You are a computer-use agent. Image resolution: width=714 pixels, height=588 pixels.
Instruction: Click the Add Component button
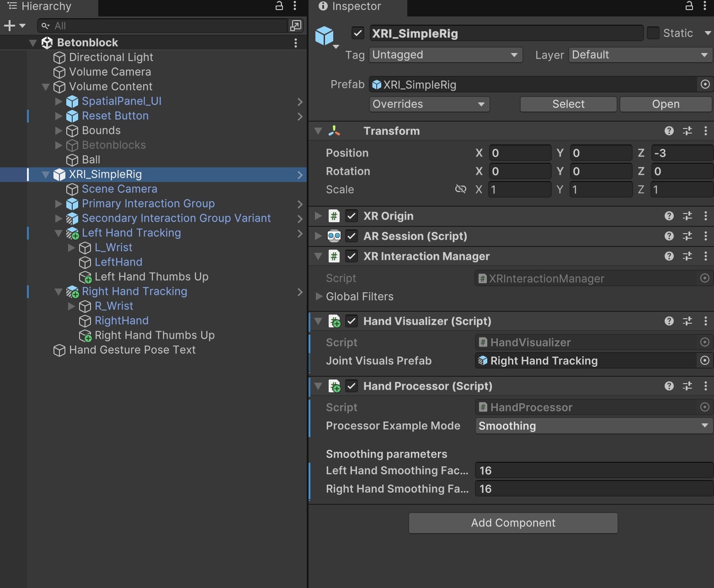(512, 523)
